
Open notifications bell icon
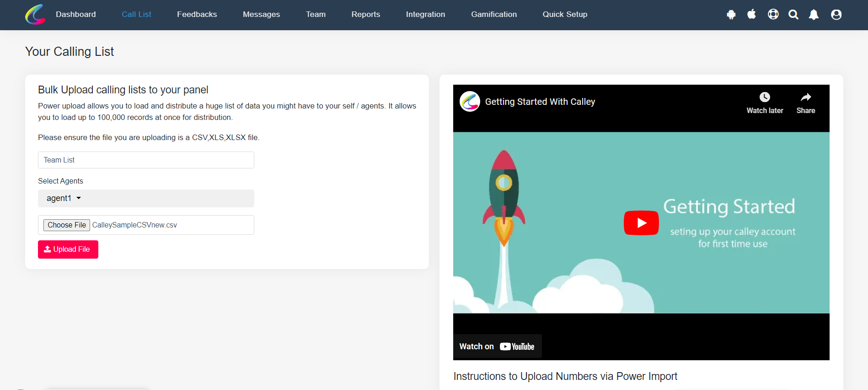pos(814,15)
